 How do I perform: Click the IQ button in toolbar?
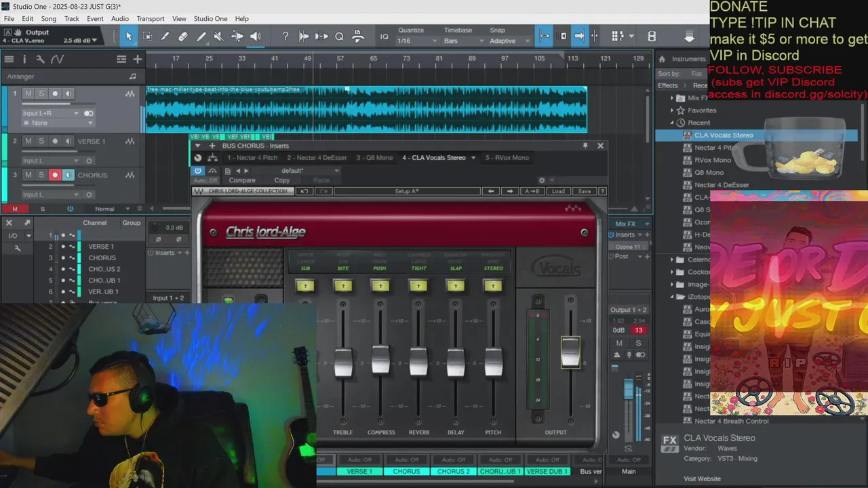(x=384, y=37)
